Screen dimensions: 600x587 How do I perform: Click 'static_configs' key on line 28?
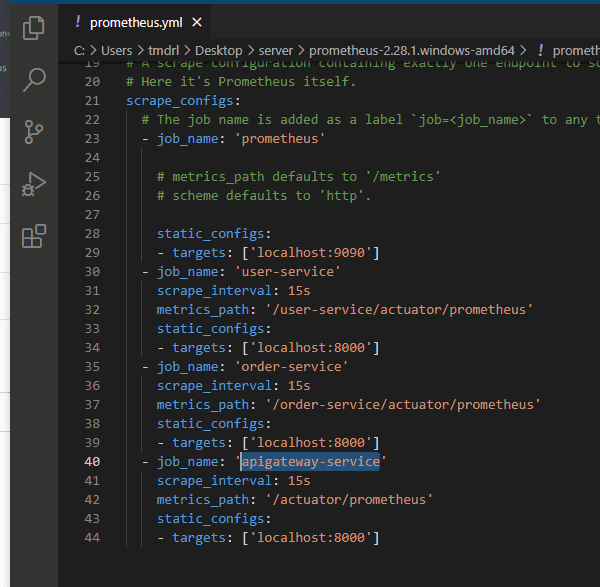[x=210, y=234]
